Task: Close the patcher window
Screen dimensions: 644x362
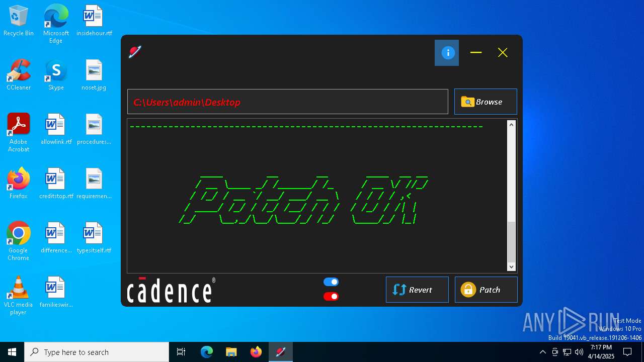Action: pyautogui.click(x=503, y=53)
